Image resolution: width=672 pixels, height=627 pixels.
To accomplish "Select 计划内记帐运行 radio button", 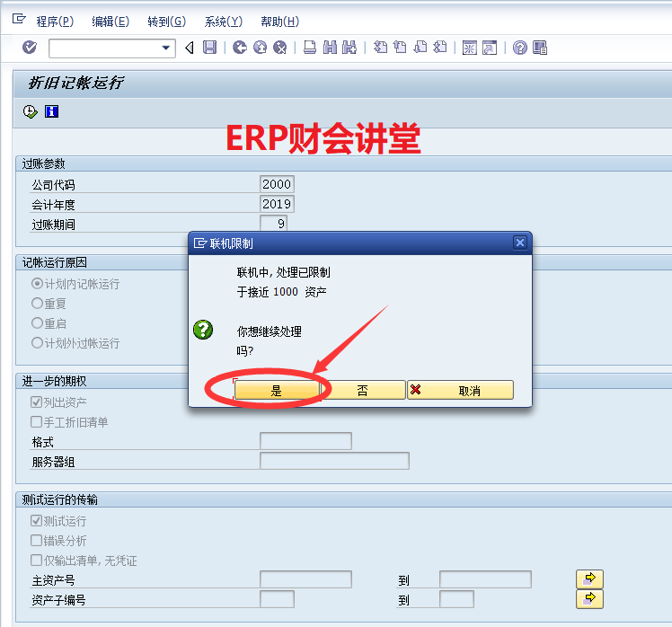I will point(38,284).
